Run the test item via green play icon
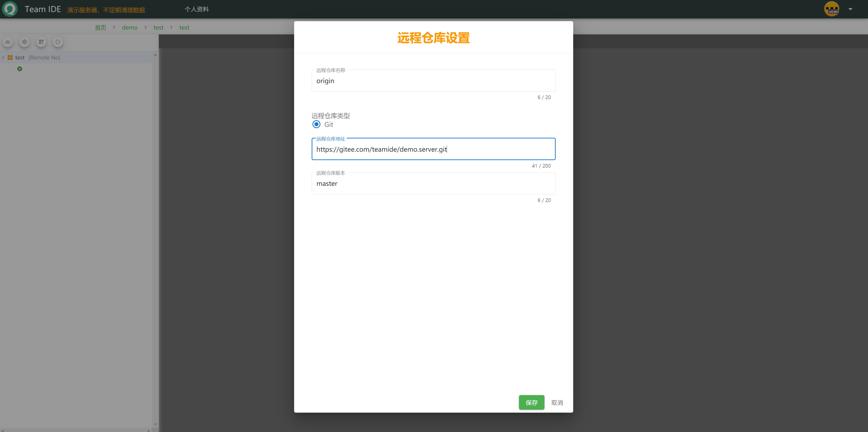Viewport: 868px width, 432px height. (20, 69)
